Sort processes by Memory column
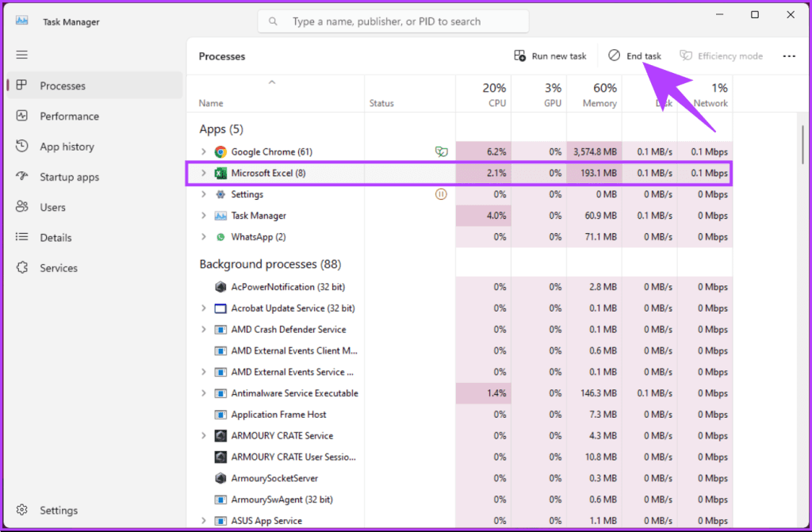Viewport: 812px width, 532px height. (x=595, y=94)
